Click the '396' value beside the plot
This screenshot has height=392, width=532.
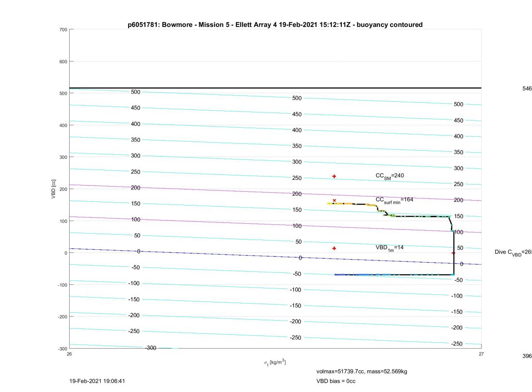(x=527, y=356)
